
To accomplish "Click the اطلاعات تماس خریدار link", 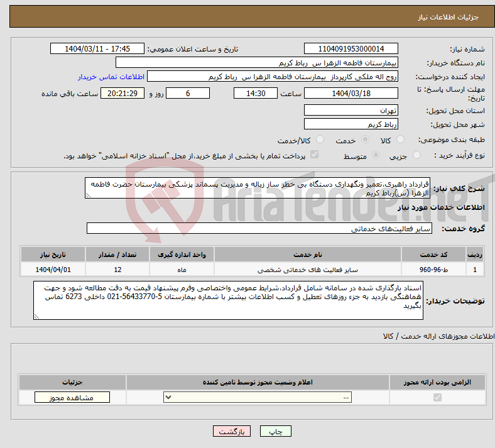I will click(x=111, y=77).
